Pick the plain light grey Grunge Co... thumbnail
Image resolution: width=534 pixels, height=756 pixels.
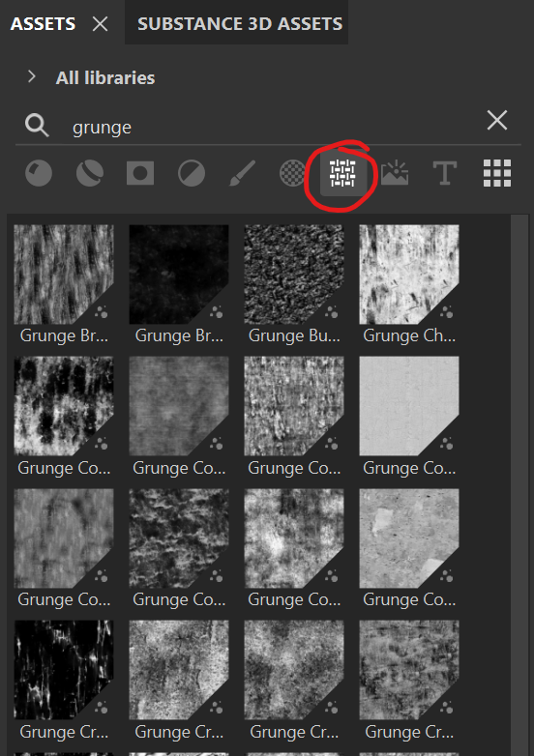(409, 406)
